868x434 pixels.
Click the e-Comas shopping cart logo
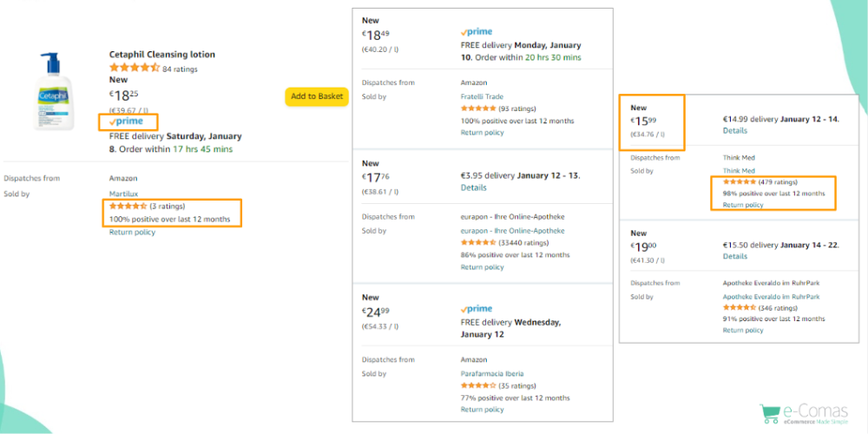click(770, 413)
